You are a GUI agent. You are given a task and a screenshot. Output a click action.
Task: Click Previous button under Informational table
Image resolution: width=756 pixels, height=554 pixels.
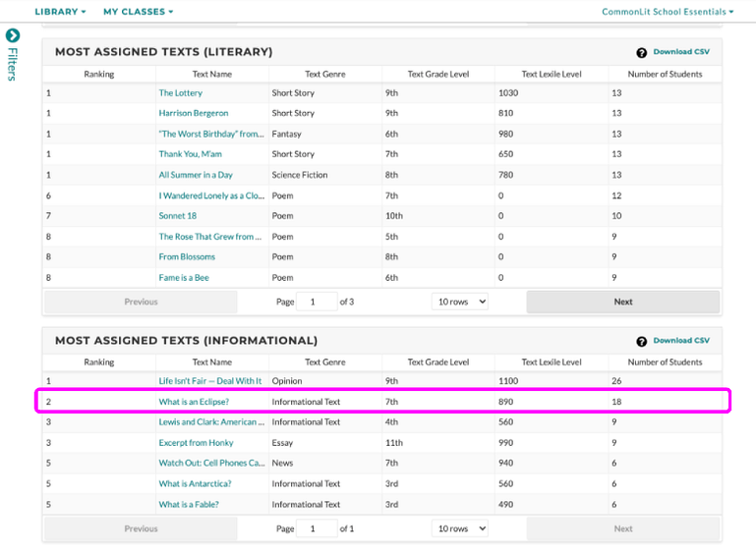pos(141,528)
